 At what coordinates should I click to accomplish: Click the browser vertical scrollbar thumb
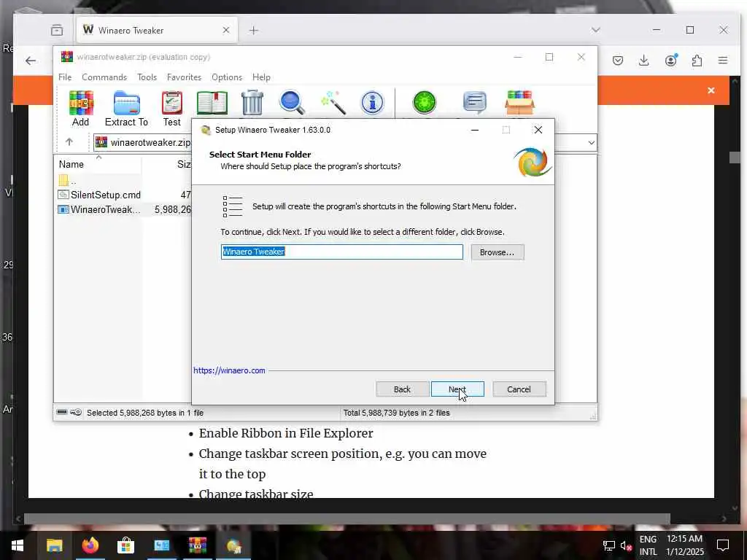tap(735, 157)
